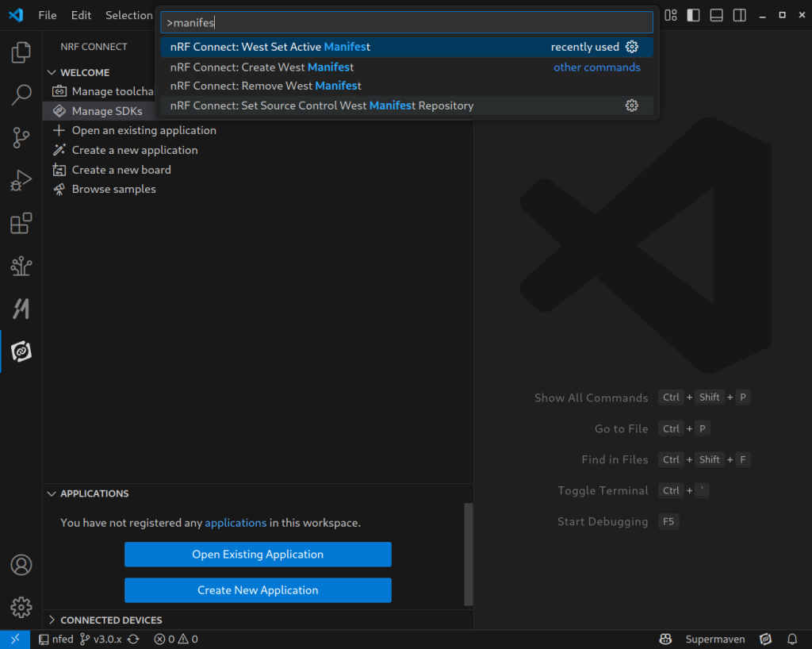
Task: Open the Manage gear in activity bar
Action: pos(21,607)
